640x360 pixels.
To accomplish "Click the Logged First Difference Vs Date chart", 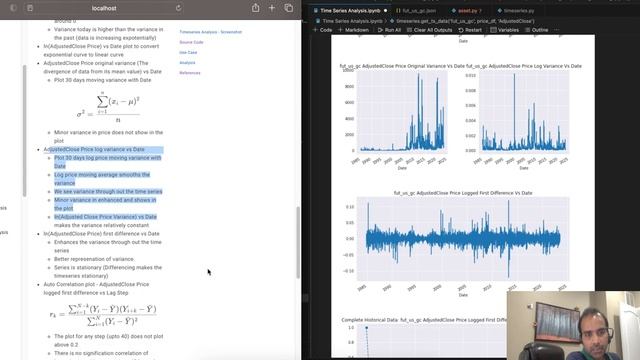I will pyautogui.click(x=463, y=239).
